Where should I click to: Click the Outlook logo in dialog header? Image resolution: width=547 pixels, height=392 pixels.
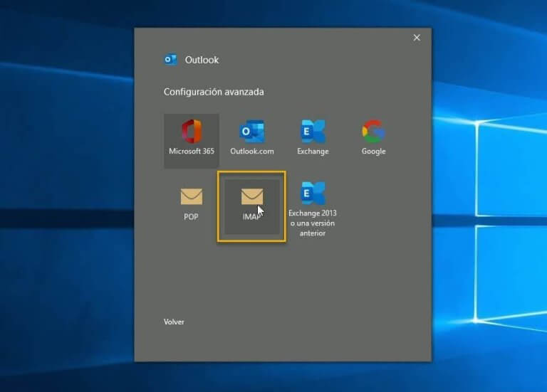click(x=170, y=60)
